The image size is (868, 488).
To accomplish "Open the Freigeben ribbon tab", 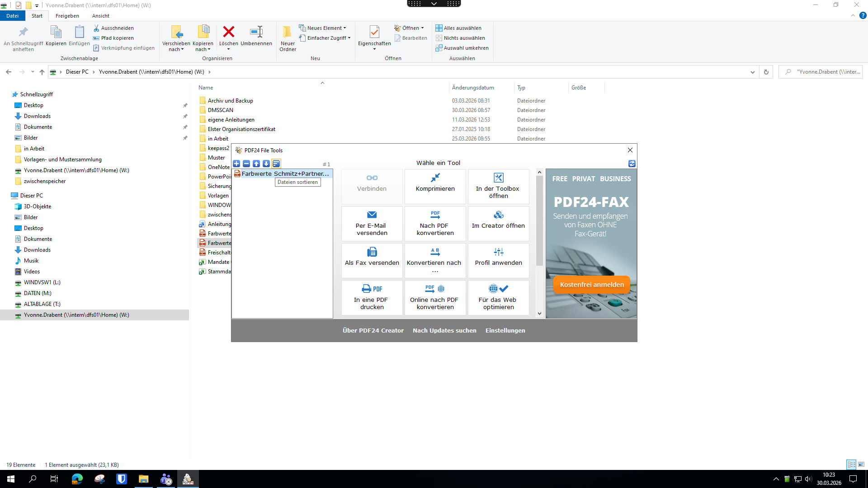I will point(67,16).
